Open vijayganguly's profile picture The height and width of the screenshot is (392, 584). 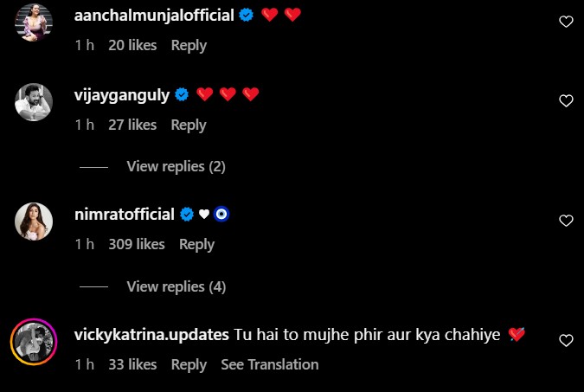click(33, 102)
